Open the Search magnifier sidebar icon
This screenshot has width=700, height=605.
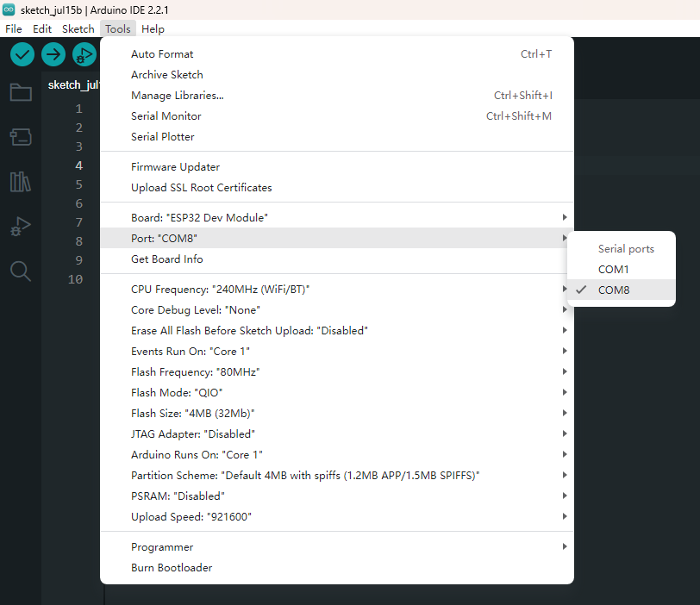click(x=21, y=271)
